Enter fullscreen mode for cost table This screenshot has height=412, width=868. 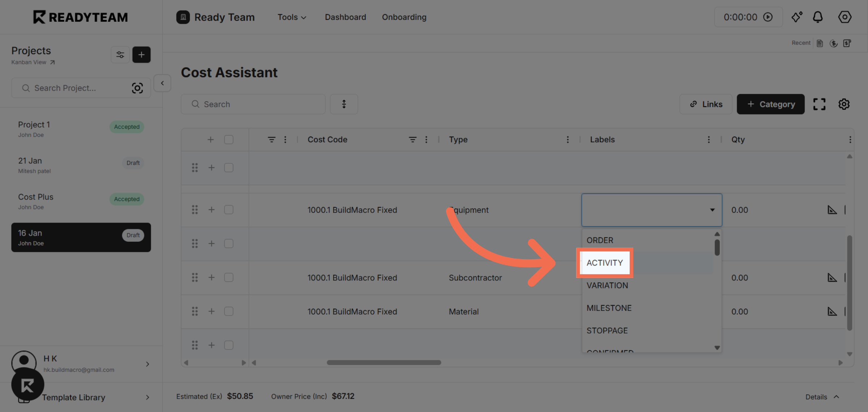[x=819, y=104]
